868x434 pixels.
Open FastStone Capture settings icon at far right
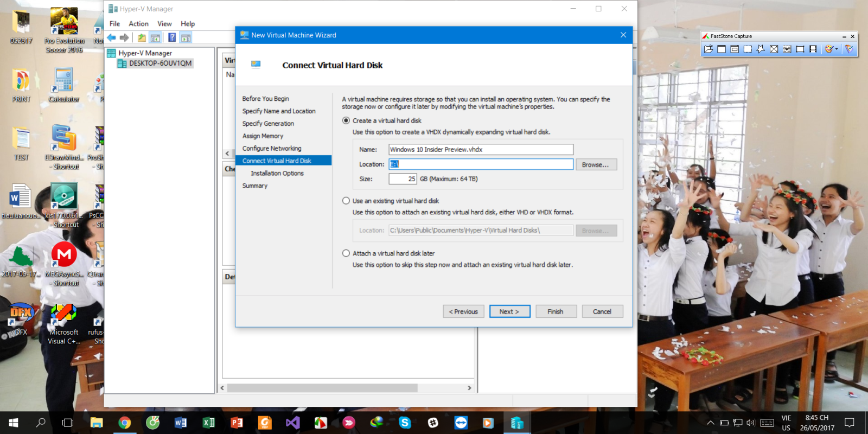pyautogui.click(x=849, y=49)
